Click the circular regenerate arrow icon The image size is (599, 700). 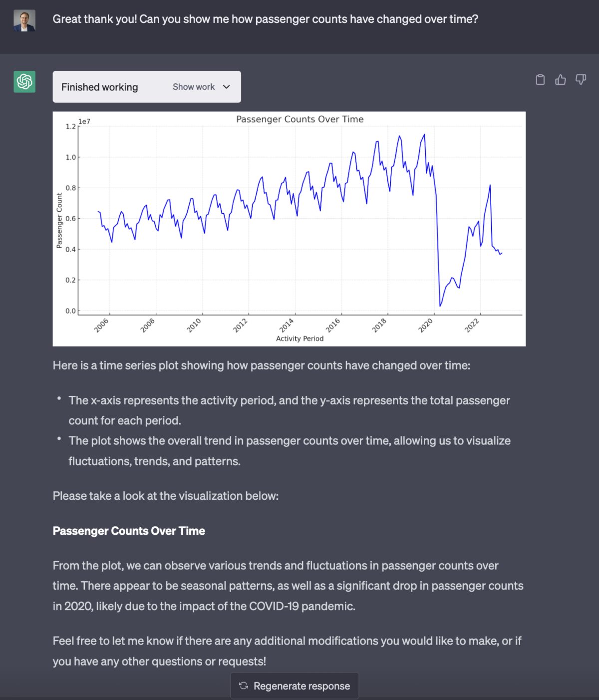244,686
